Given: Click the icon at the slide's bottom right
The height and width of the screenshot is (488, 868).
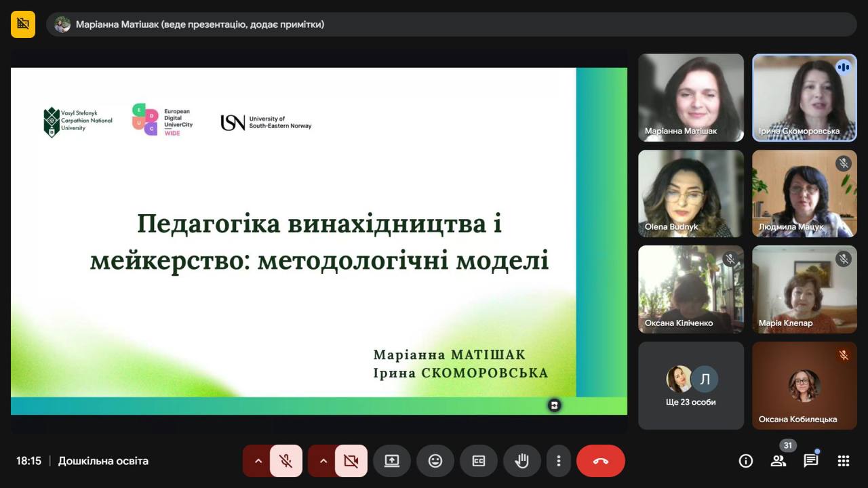Looking at the screenshot, I should (555, 405).
